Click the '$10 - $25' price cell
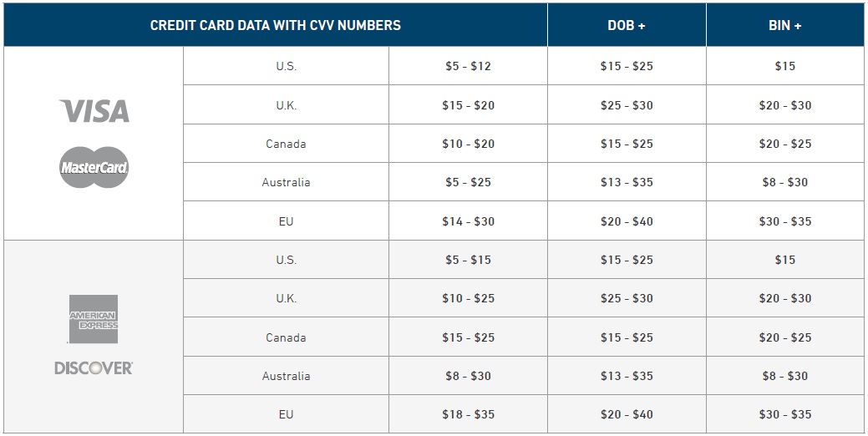This screenshot has height=436, width=868. click(468, 298)
